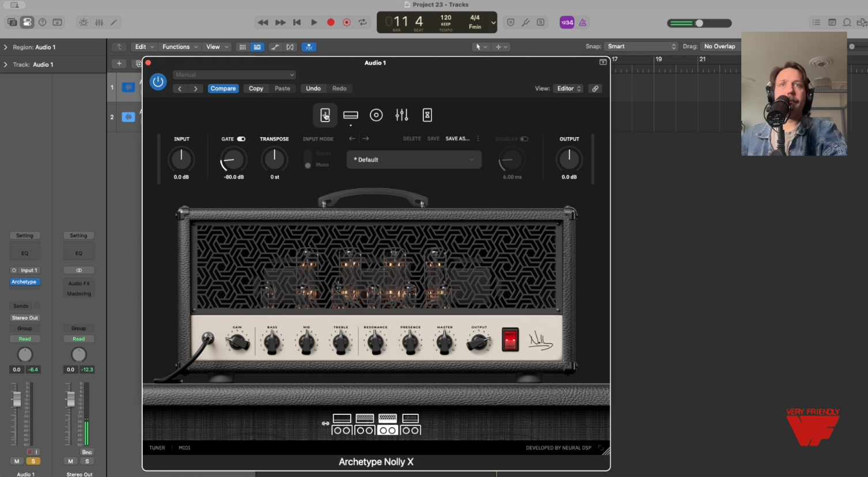This screenshot has width=868, height=477.
Task: Start playback with Play button
Action: (x=314, y=22)
